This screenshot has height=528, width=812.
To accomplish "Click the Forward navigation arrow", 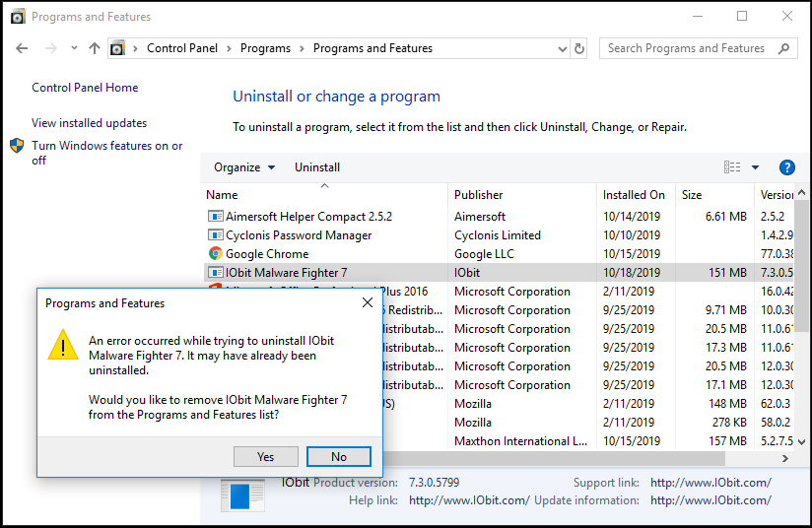I will (x=51, y=48).
